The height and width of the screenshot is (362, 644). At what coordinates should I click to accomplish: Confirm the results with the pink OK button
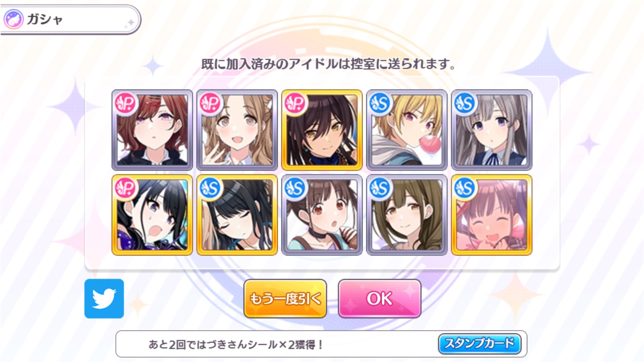(x=380, y=298)
